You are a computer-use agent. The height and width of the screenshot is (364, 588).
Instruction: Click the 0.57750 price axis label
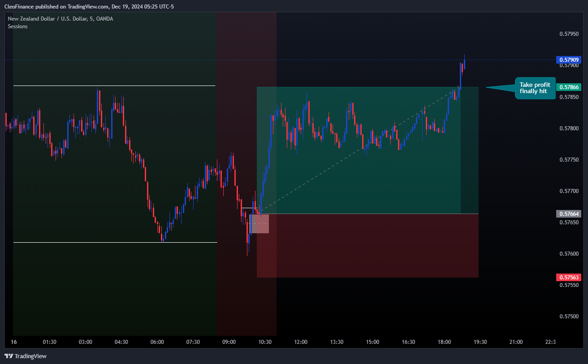point(569,160)
